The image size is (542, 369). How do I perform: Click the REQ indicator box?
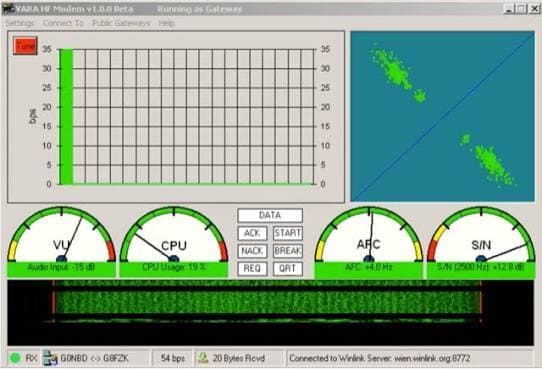click(252, 268)
